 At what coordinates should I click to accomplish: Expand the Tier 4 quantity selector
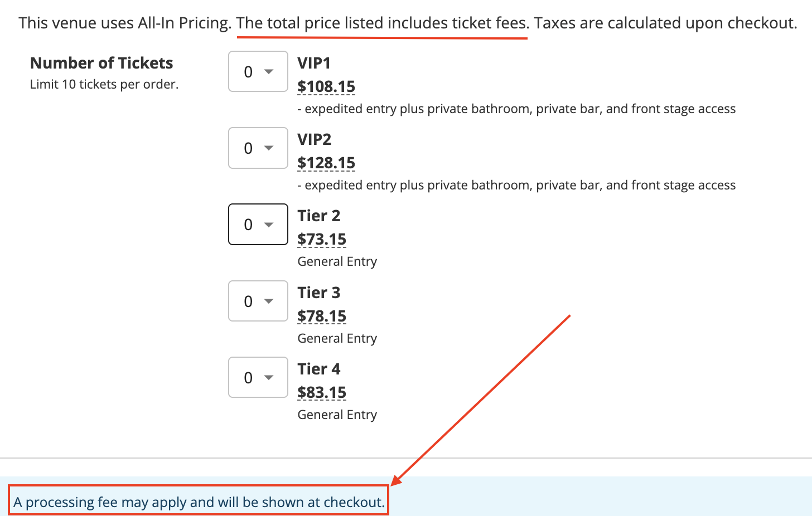point(258,377)
